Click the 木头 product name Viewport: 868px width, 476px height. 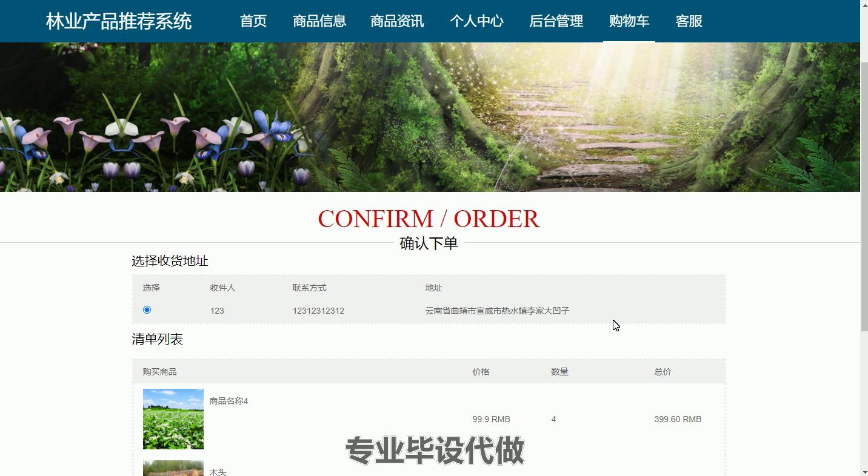pyautogui.click(x=218, y=472)
